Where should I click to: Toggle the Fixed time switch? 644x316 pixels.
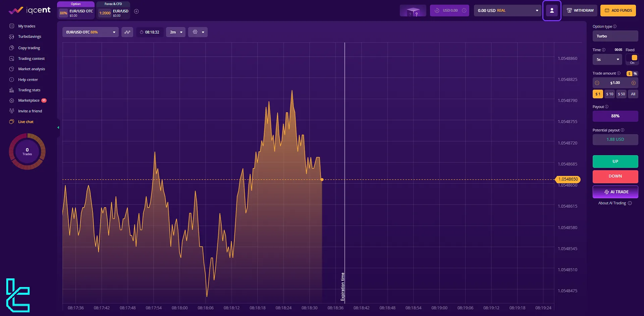pos(632,59)
